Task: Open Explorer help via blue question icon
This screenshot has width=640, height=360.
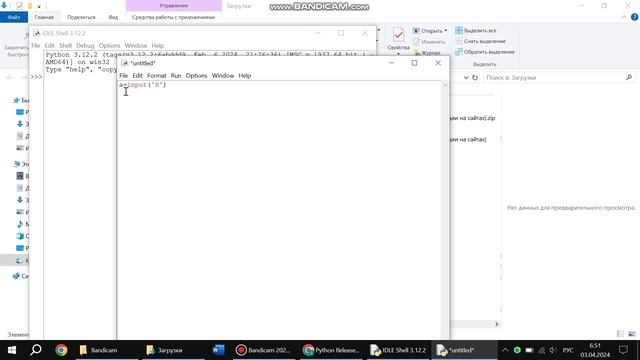Action: [x=634, y=17]
